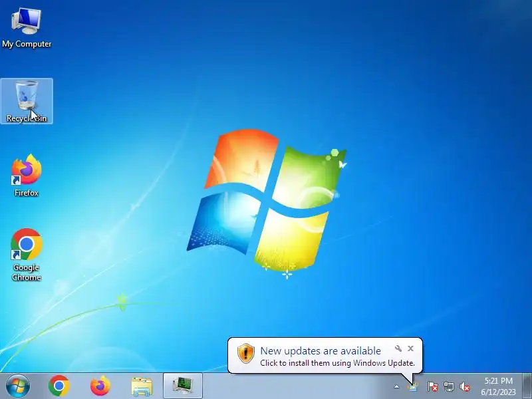Close the New updates notification balloon

click(x=410, y=348)
